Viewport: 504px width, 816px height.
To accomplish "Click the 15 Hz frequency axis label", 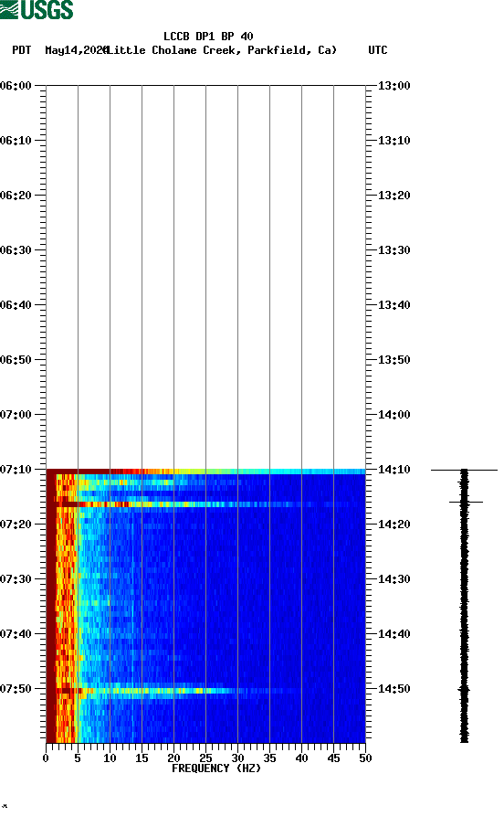I will click(142, 758).
